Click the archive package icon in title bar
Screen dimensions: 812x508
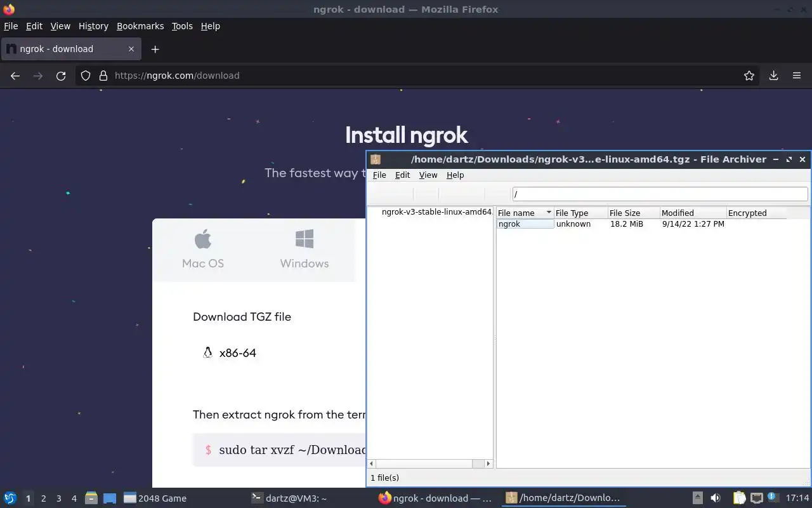376,159
